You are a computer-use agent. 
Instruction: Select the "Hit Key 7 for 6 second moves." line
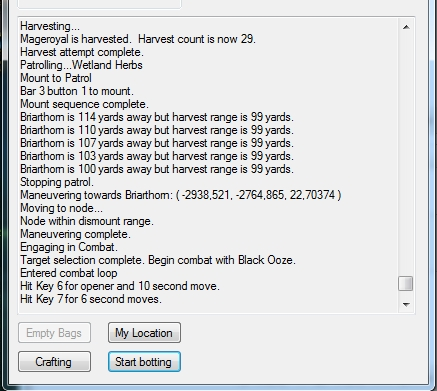[x=91, y=299]
